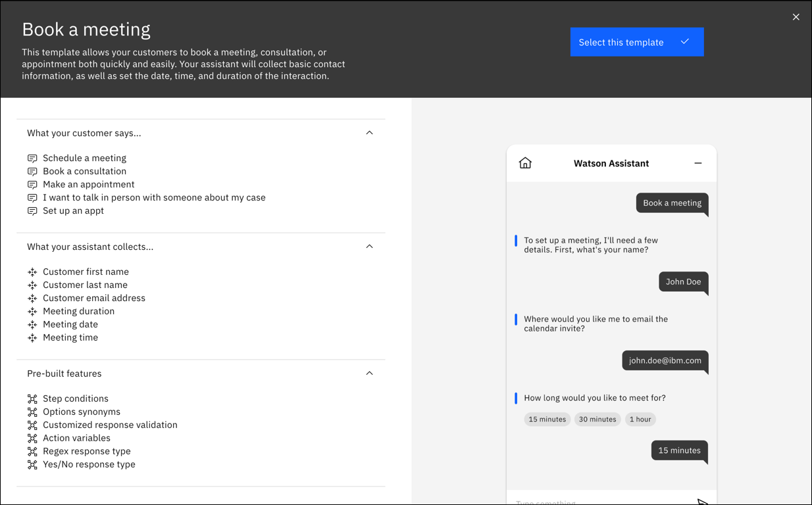Screen dimensions: 812x505
Task: Click the variable icon next to "Meeting date"
Action: pyautogui.click(x=32, y=324)
